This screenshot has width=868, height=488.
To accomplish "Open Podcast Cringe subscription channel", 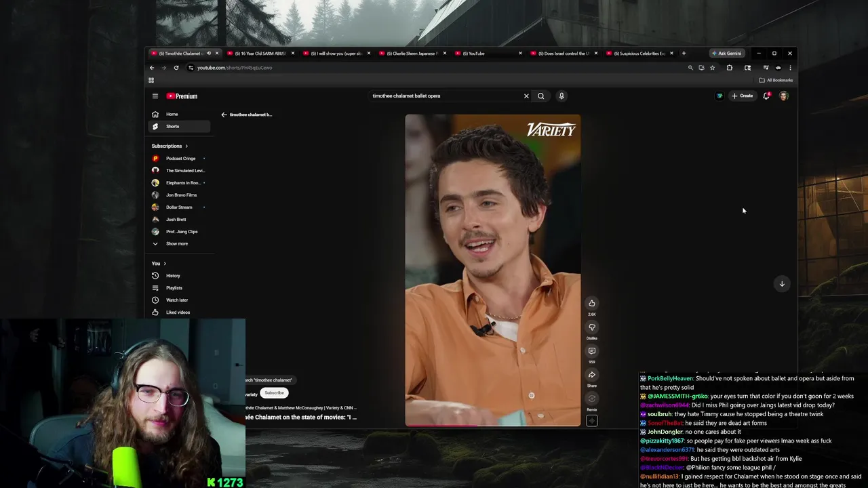I will 179,158.
